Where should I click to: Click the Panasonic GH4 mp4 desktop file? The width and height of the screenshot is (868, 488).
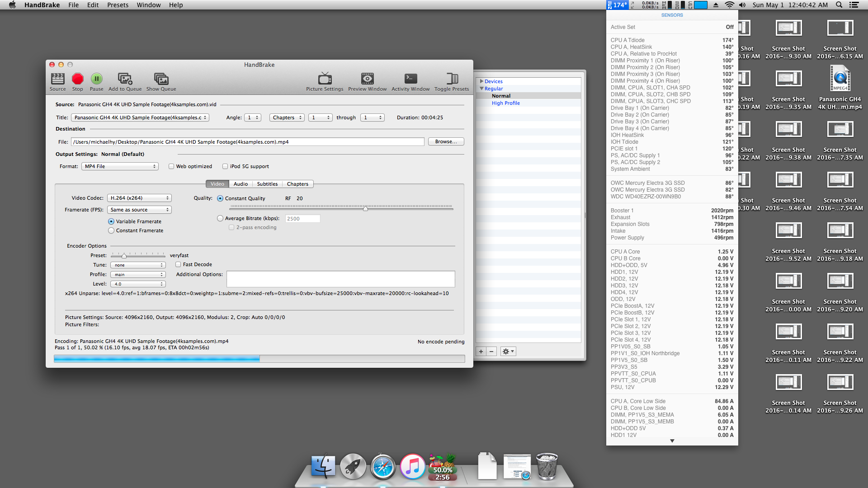840,88
